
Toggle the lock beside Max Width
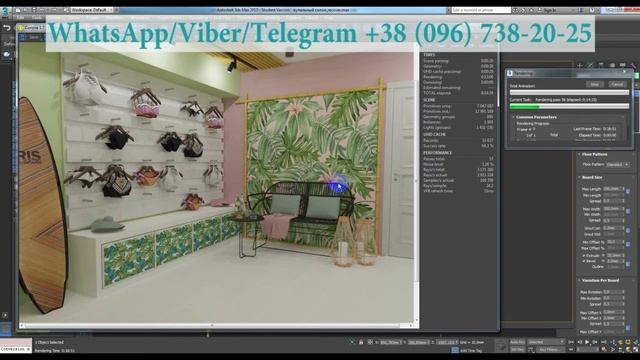628,211
